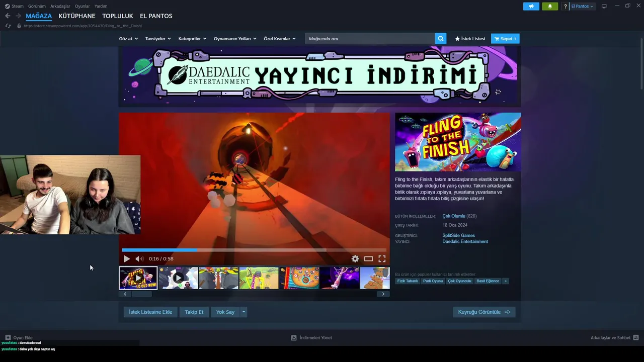Open Çok Olumlu reviews link

pos(454,216)
